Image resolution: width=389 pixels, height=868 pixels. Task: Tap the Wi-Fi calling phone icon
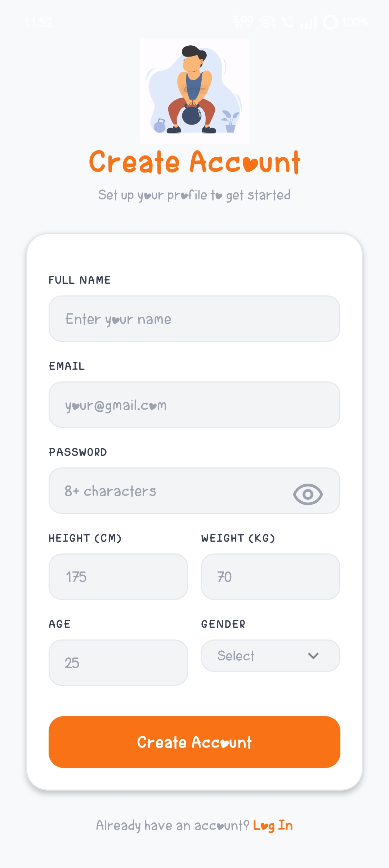[x=288, y=22]
